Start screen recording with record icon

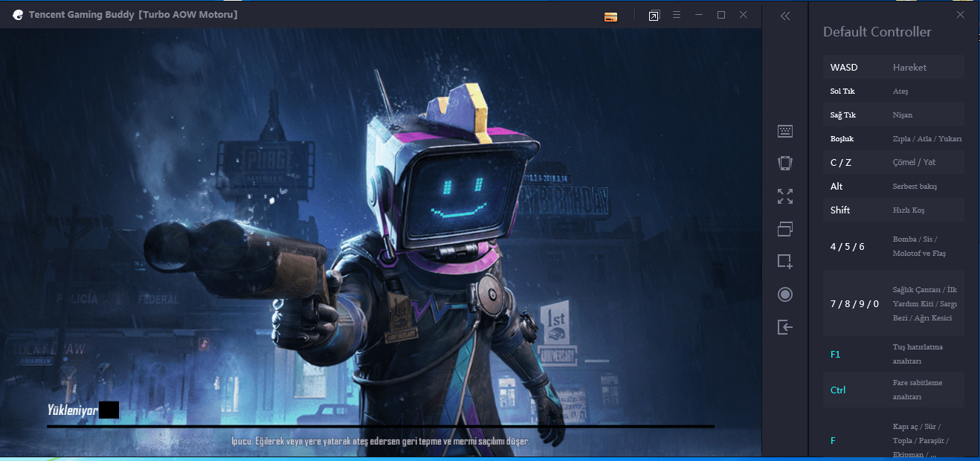click(784, 294)
